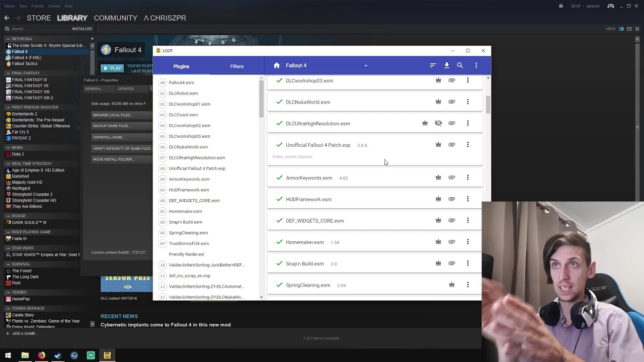Collapse the FINAL FANTASY category
Viewport: 644px width, 362px height.
point(8,73)
